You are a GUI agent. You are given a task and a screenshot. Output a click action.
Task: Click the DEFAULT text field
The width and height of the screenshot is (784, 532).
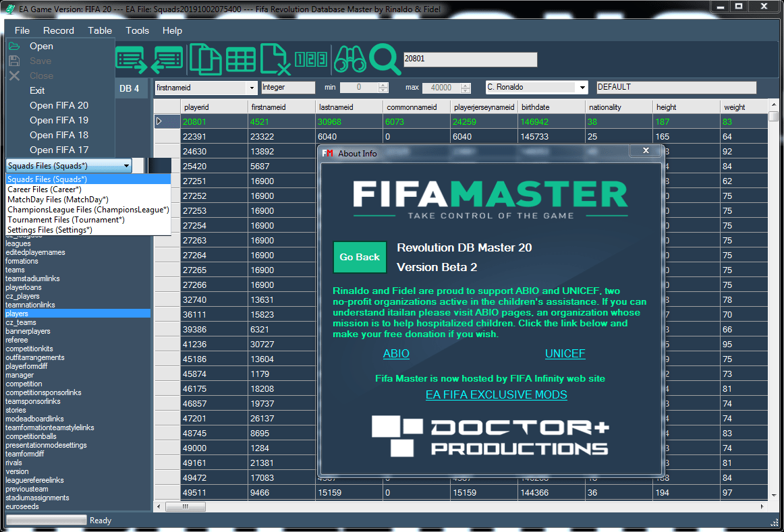click(676, 88)
